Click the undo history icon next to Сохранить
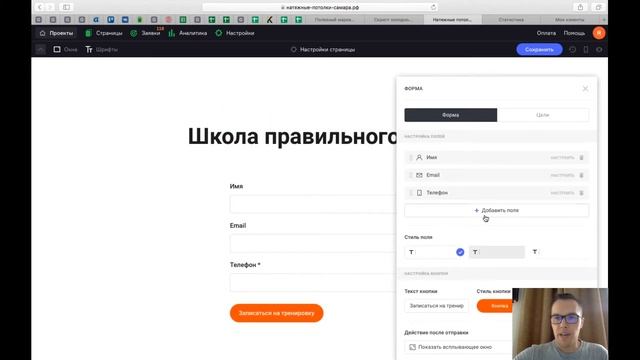This screenshot has height=360, width=640. tap(573, 49)
